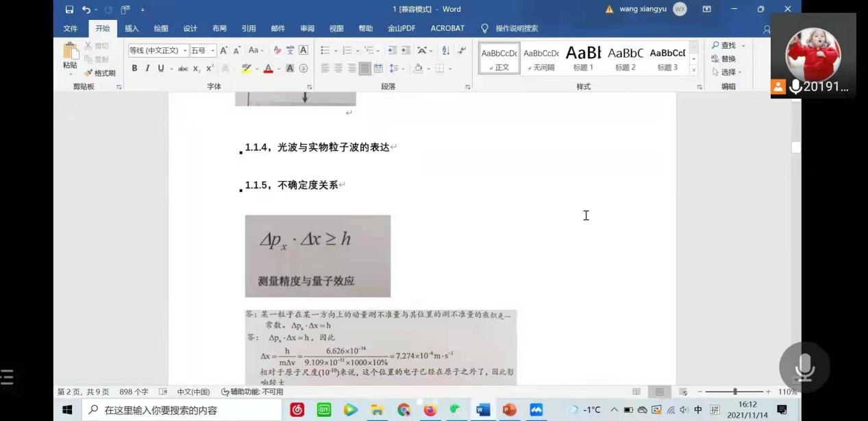Click the Format Painter (格式刷) tool

100,73
